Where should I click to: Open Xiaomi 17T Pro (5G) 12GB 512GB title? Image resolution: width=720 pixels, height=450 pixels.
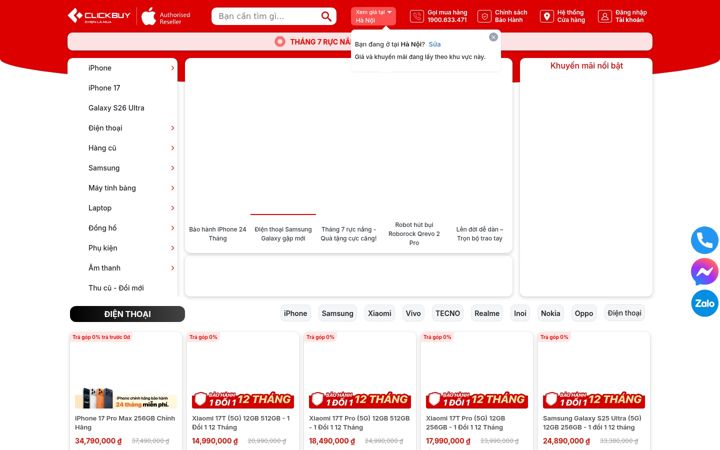pyautogui.click(x=359, y=423)
